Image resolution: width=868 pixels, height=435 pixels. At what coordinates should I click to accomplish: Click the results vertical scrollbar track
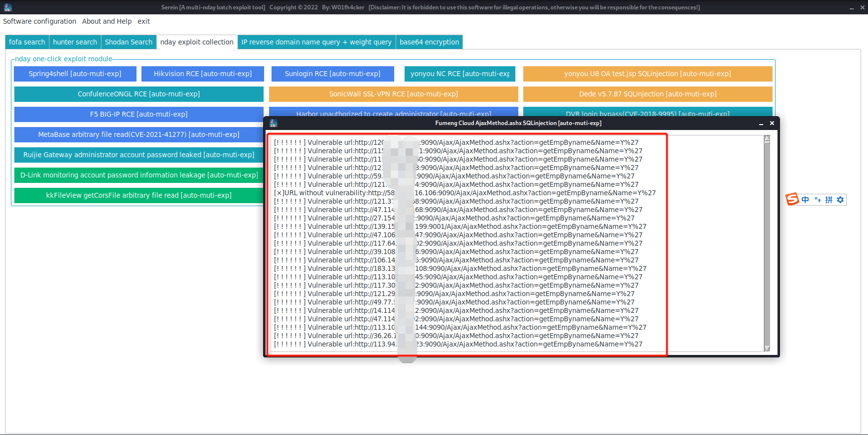(767, 244)
